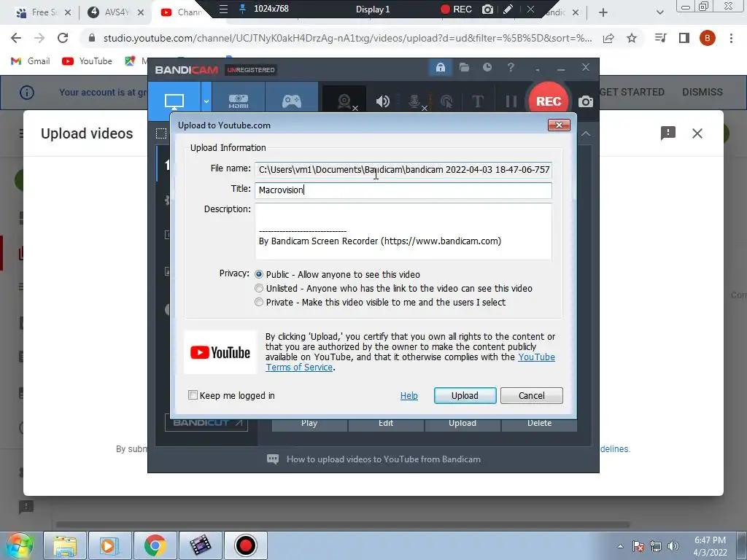Click DISMISS on YouTube account banner
747x560 pixels.
(703, 92)
